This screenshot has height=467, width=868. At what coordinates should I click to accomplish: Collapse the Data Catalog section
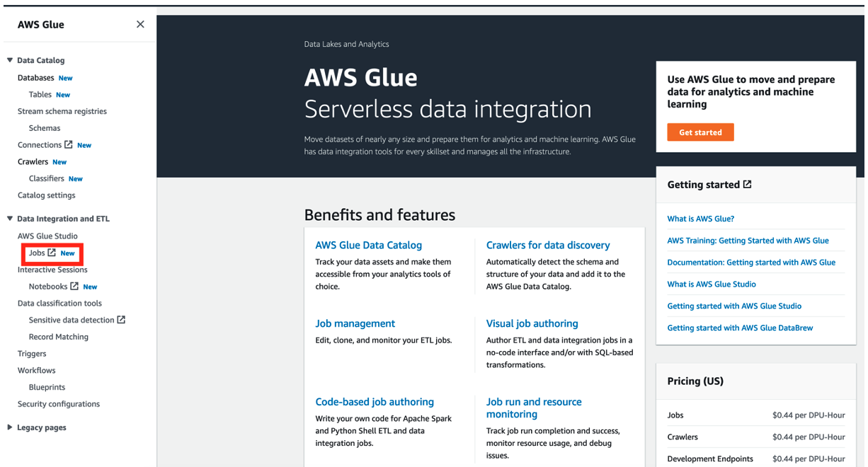click(10, 60)
